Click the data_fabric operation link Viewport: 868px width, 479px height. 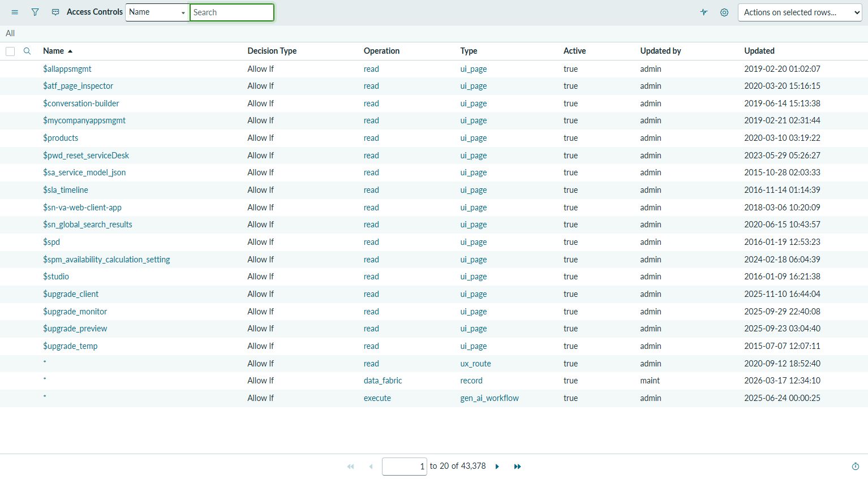tap(383, 381)
